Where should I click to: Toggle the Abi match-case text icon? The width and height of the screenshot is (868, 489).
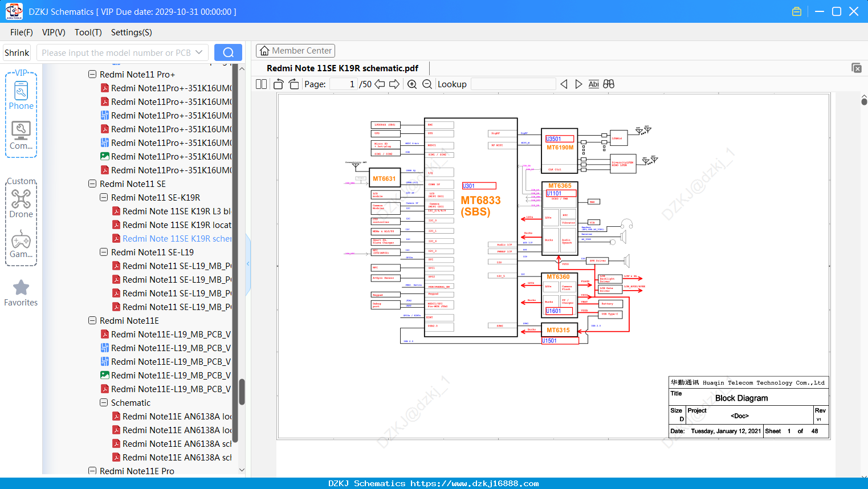pos(593,84)
